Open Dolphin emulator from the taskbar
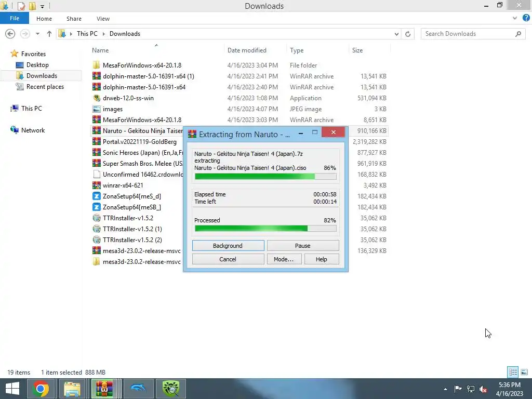 coord(138,389)
